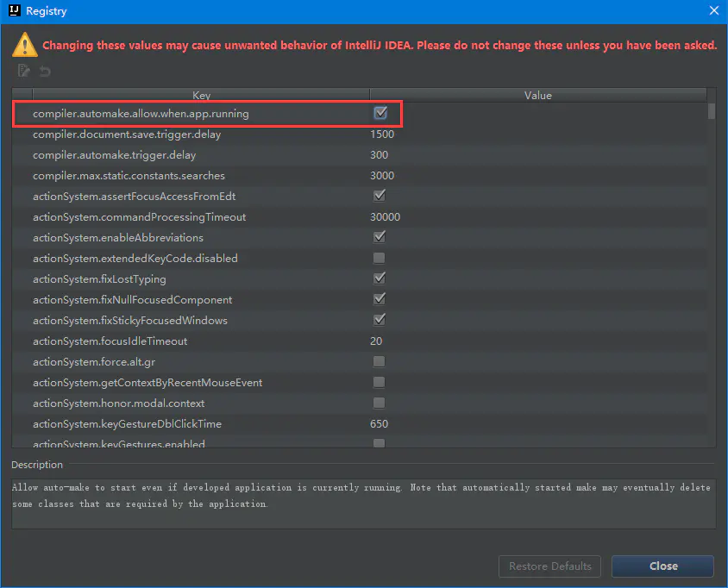Select the compiler.max.static.constants.searches key
The image size is (728, 588).
coord(129,176)
